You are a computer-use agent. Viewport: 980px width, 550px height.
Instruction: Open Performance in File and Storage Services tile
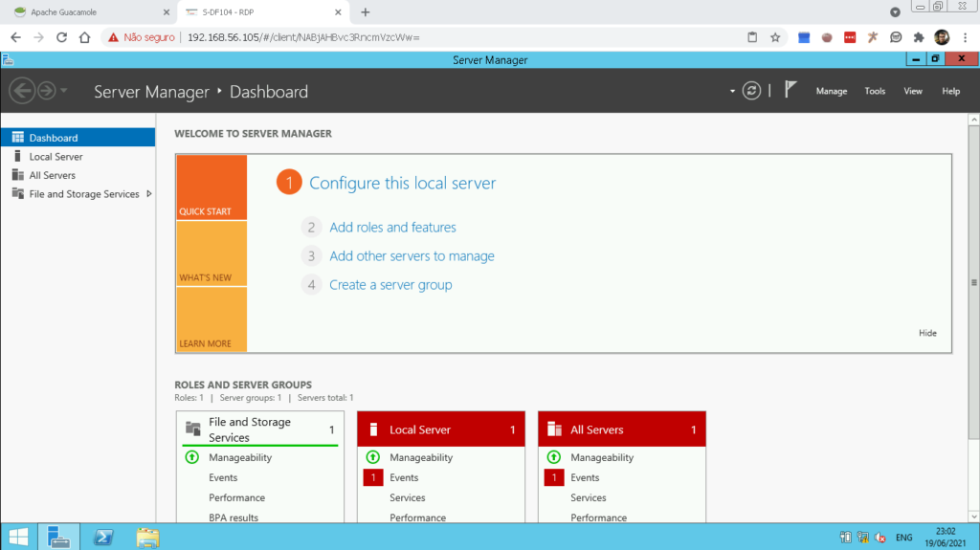(x=237, y=497)
